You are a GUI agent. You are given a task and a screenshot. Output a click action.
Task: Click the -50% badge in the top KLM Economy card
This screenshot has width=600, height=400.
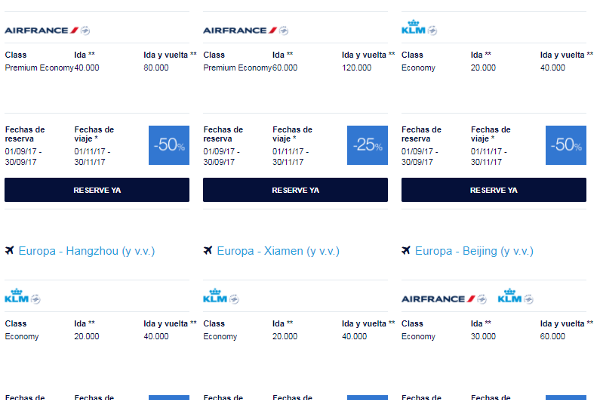click(566, 145)
